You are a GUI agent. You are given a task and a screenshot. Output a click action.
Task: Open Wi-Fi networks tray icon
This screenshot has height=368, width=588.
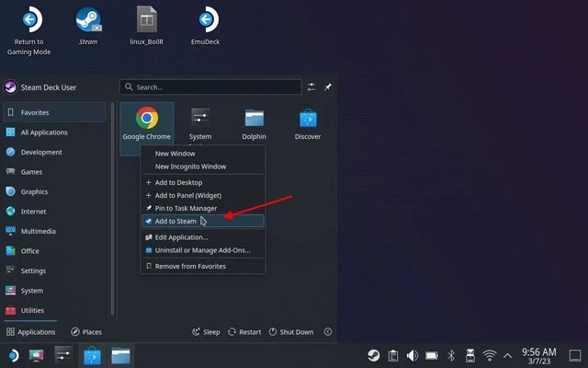tap(490, 355)
